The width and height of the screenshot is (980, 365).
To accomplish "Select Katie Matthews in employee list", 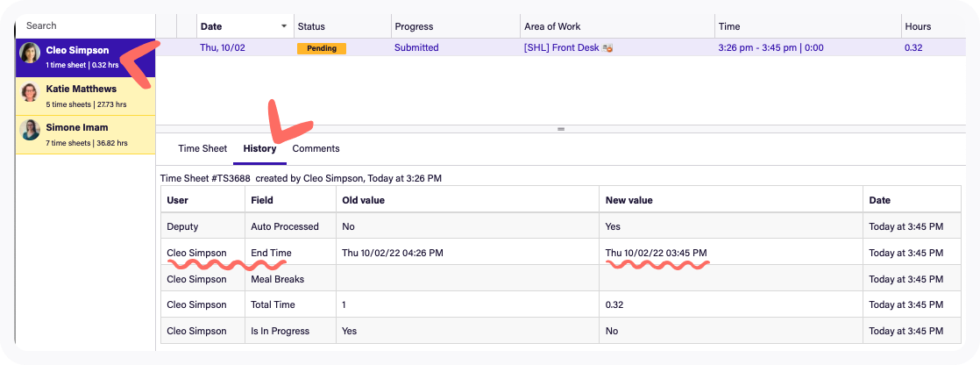I will click(x=85, y=96).
